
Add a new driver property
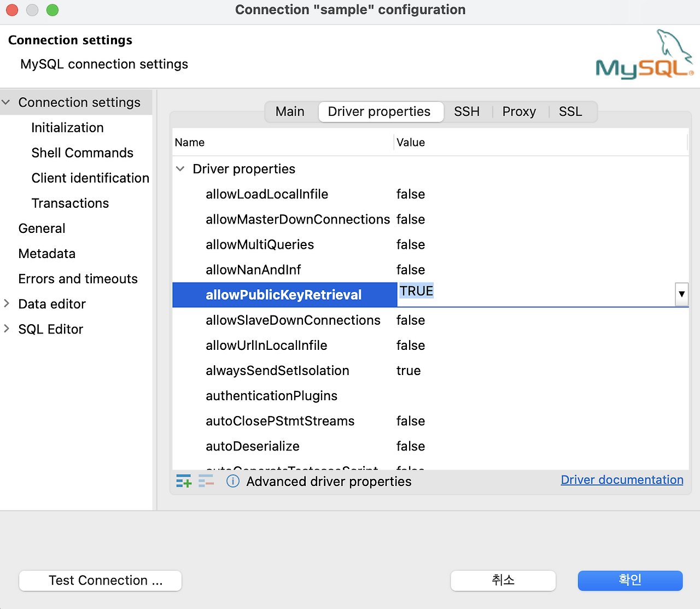tap(183, 481)
